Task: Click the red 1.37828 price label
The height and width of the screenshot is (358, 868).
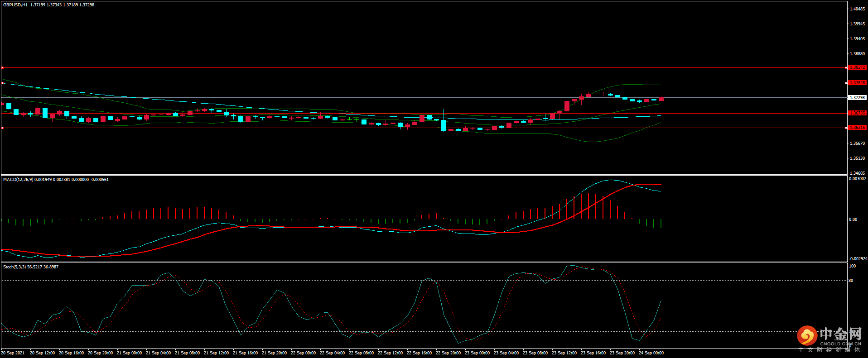Action: coord(857,83)
